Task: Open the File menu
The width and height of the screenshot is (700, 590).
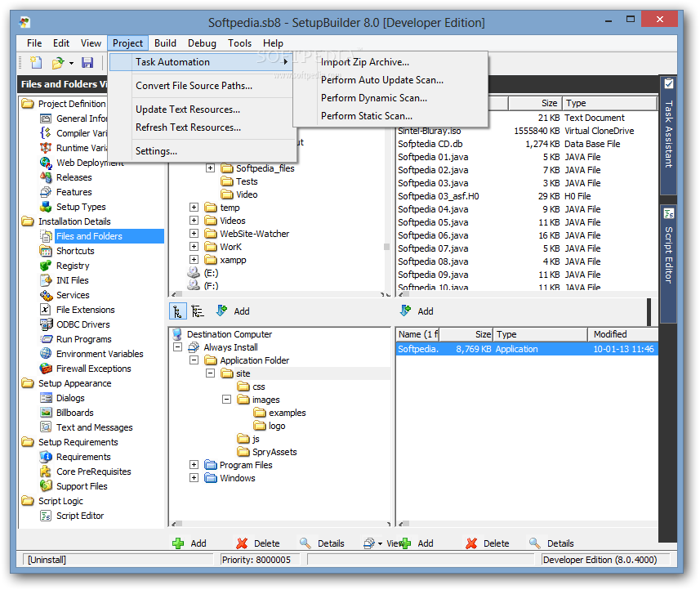Action: 34,43
